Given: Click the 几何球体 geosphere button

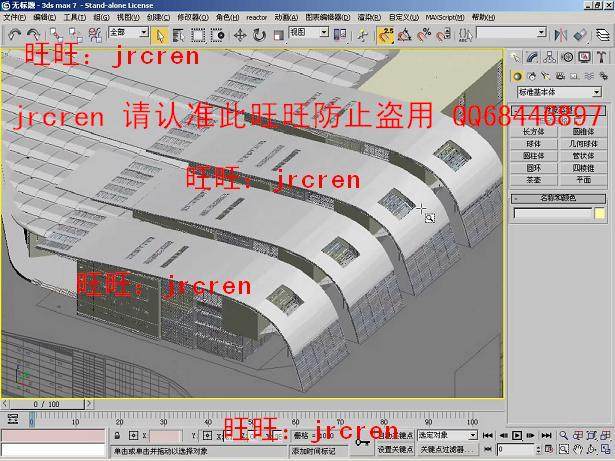Looking at the screenshot, I should [583, 144].
